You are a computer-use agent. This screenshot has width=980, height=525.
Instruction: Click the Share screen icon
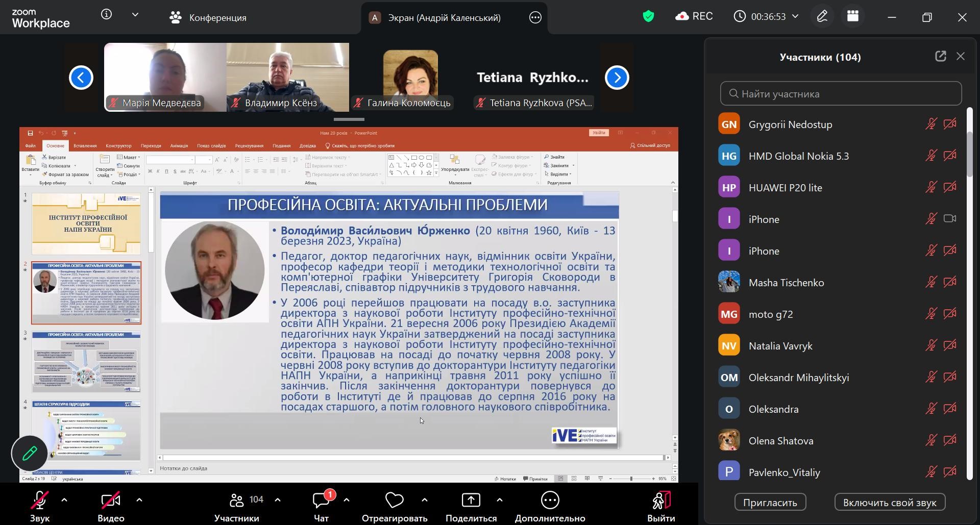(471, 501)
